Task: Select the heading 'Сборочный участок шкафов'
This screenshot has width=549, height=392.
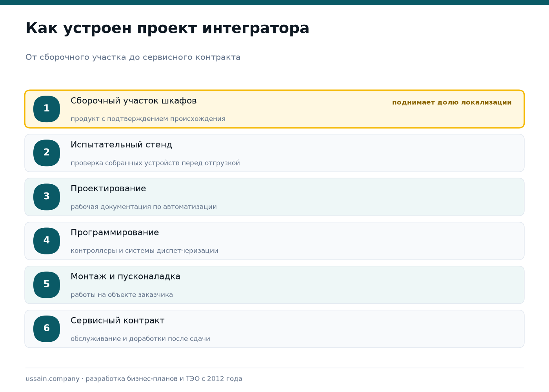Action: click(134, 101)
